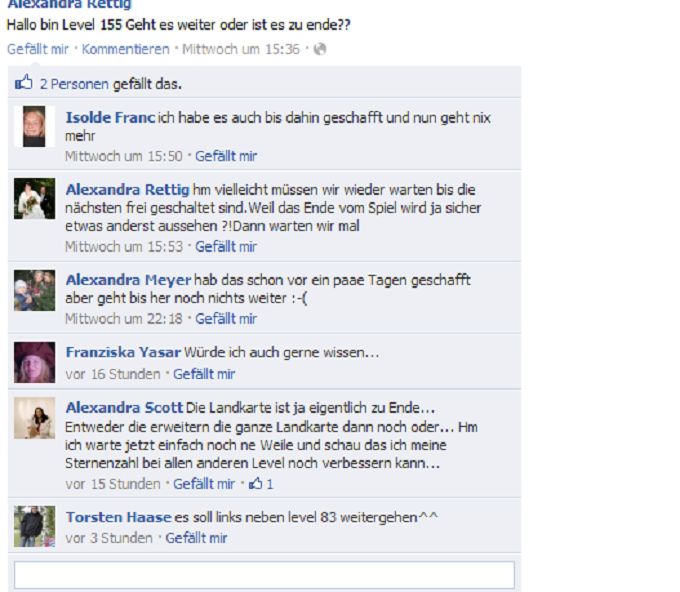The image size is (680, 592).
Task: Show the 2 Personen who like this
Action: coord(74,84)
